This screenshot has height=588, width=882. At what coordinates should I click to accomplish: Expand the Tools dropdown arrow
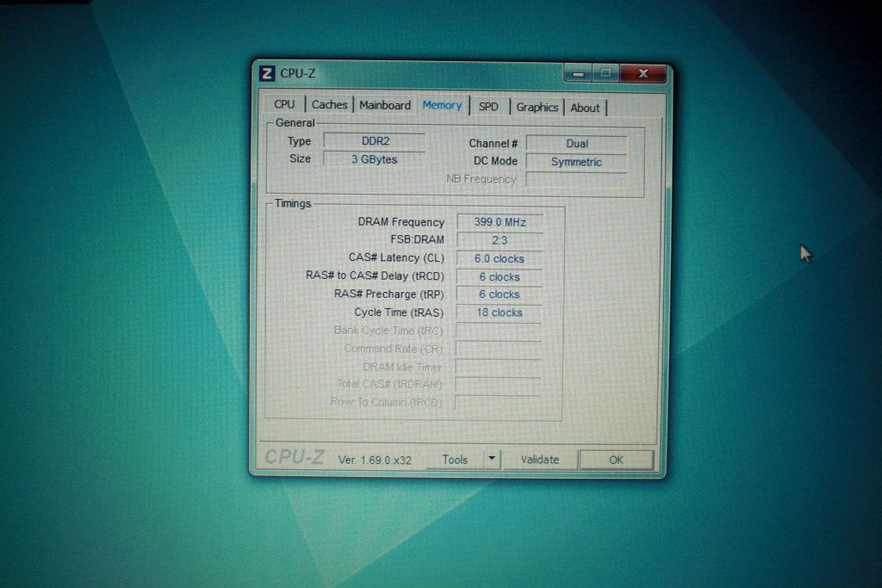click(492, 459)
